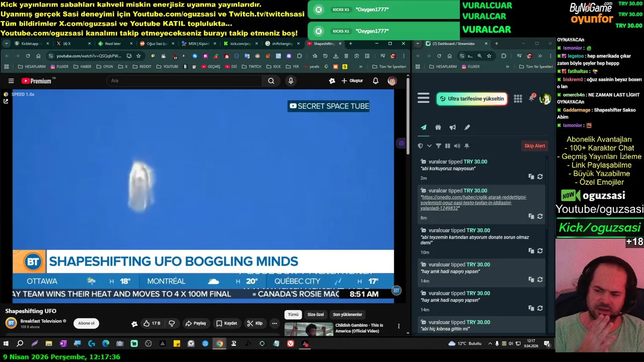Open Streamlabs notifications bell with badge
Viewport: 644px width, 362px height.
click(x=531, y=98)
